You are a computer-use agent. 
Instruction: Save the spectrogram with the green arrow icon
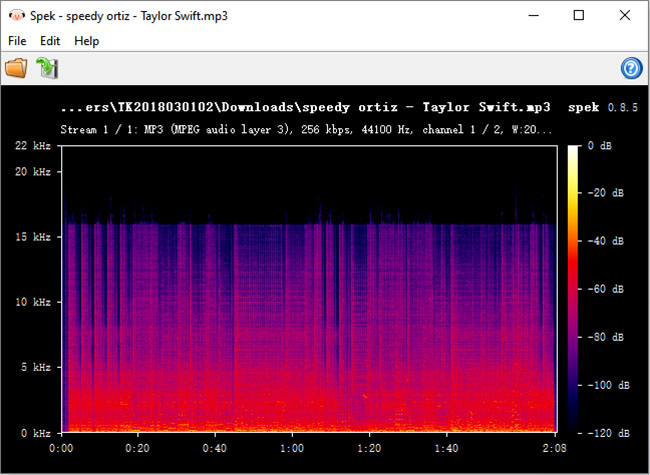pyautogui.click(x=47, y=68)
